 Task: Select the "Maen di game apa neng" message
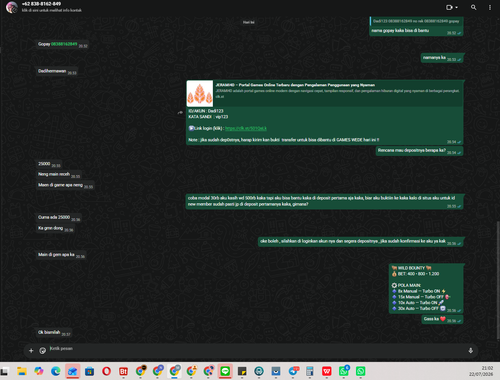pyautogui.click(x=65, y=185)
